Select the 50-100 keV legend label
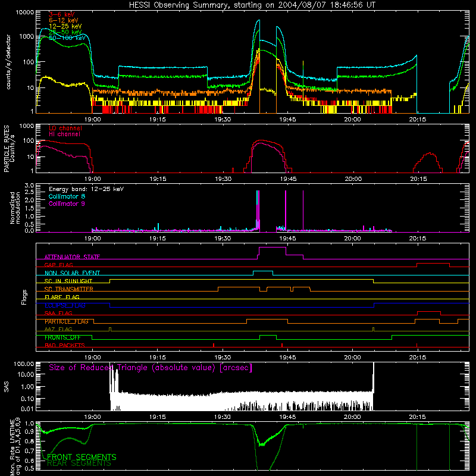 pos(67,38)
